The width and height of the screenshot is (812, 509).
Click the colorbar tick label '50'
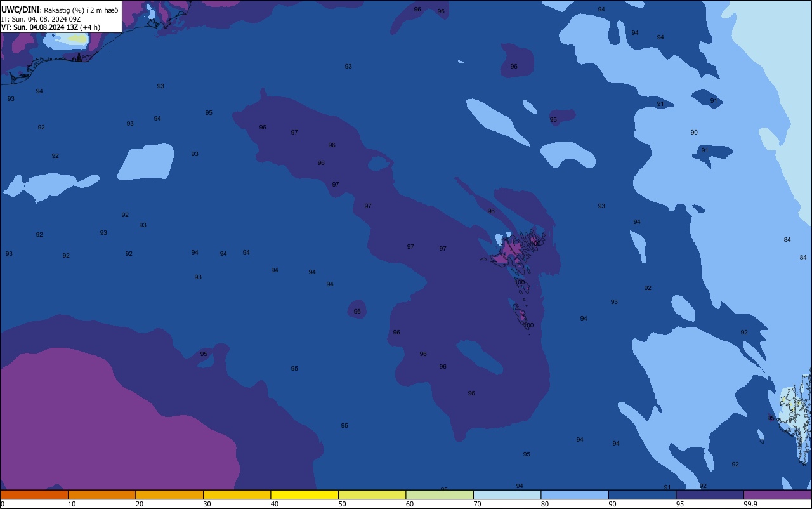[342, 504]
